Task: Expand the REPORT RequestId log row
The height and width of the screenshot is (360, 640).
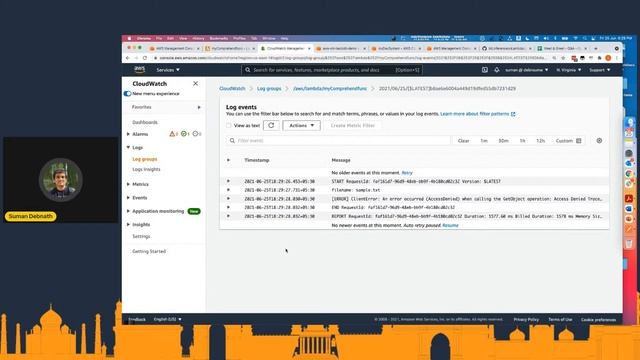Action: point(228,216)
